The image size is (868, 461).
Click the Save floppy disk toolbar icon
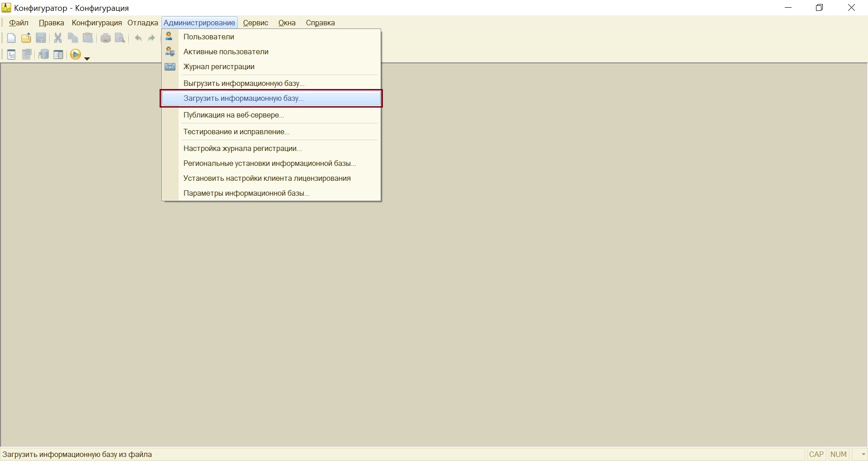tap(41, 38)
